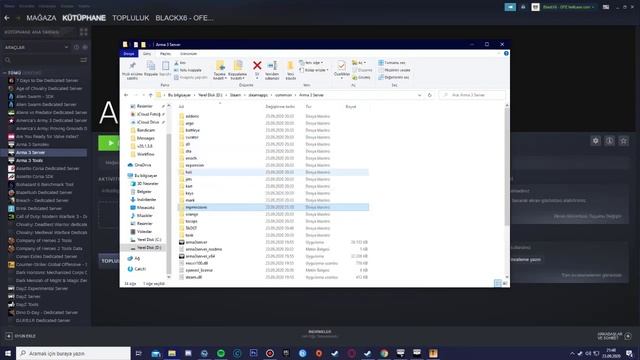
Task: Click the red Delete (Sil) icon in Explorer ribbon
Action: [257, 65]
